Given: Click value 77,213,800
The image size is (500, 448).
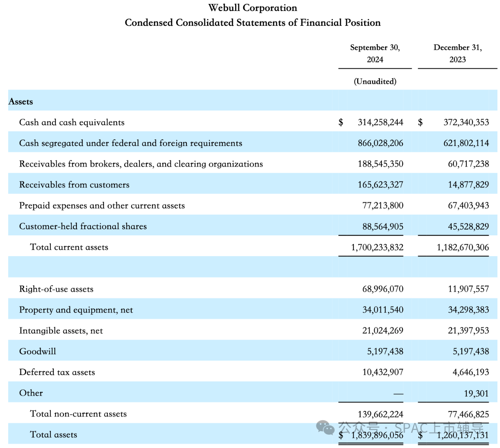Looking at the screenshot, I should pyautogui.click(x=383, y=206).
